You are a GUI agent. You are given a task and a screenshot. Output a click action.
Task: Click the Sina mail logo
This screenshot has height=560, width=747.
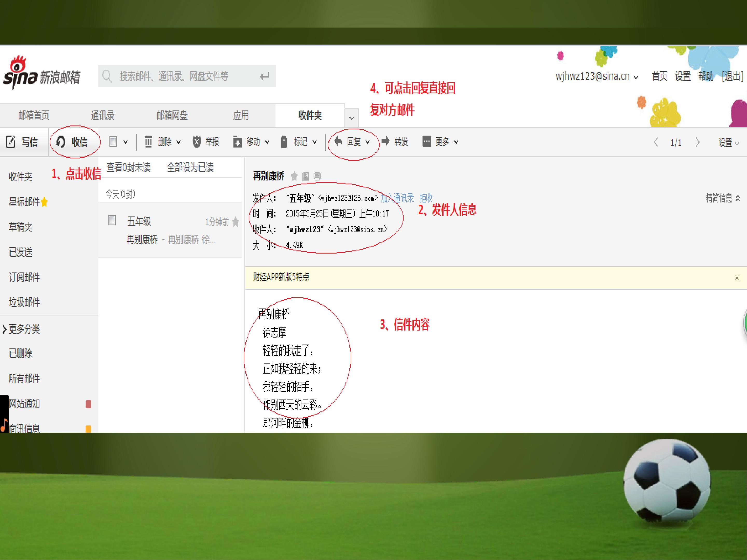pos(41,73)
